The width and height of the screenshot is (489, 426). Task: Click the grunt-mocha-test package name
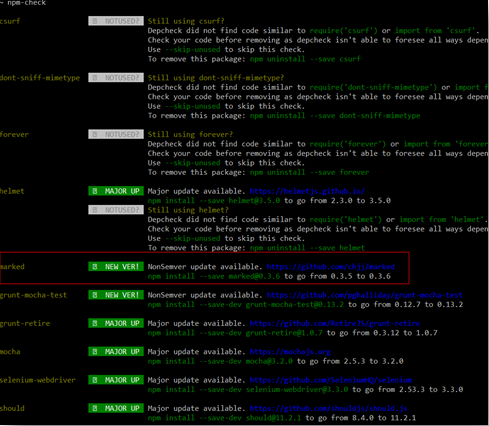pos(33,295)
